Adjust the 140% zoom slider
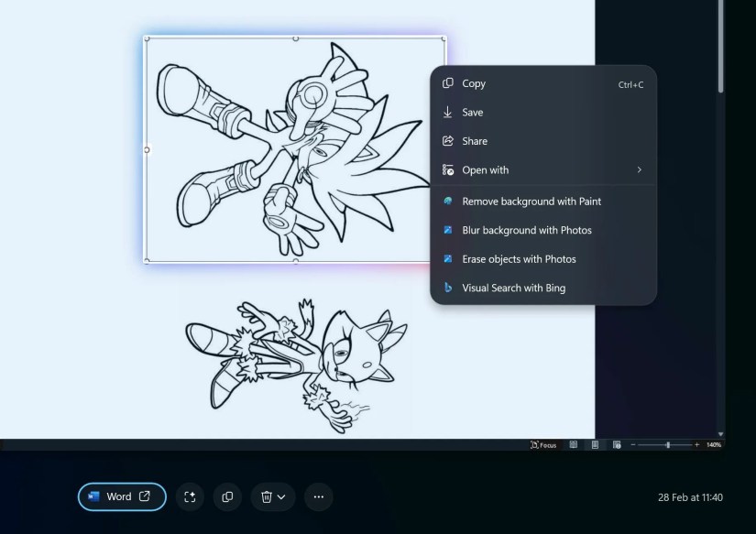 point(669,444)
